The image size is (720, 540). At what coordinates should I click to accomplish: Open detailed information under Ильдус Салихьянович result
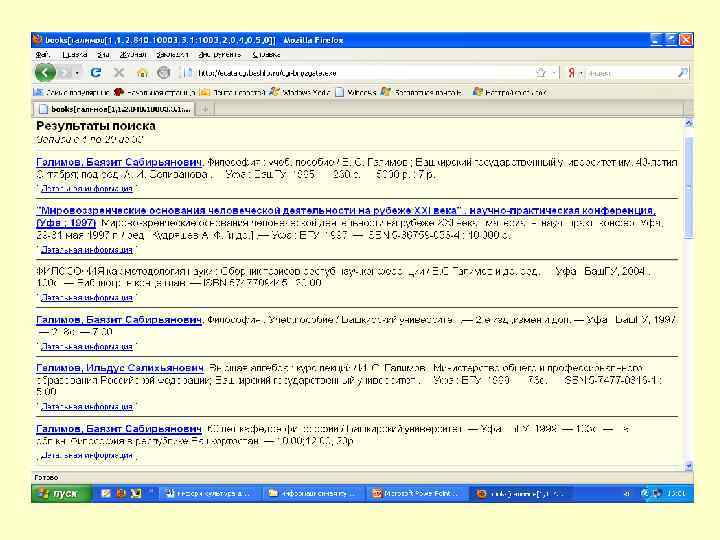86,406
